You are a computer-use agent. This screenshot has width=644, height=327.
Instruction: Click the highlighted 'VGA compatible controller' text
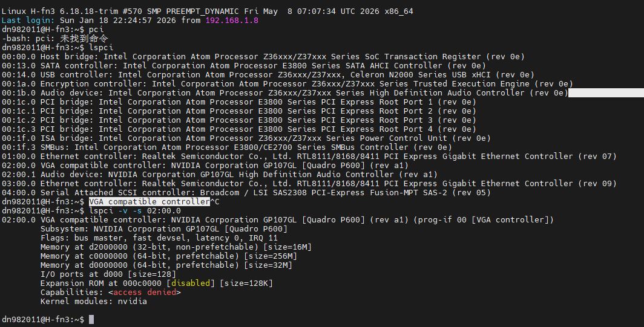(x=149, y=201)
